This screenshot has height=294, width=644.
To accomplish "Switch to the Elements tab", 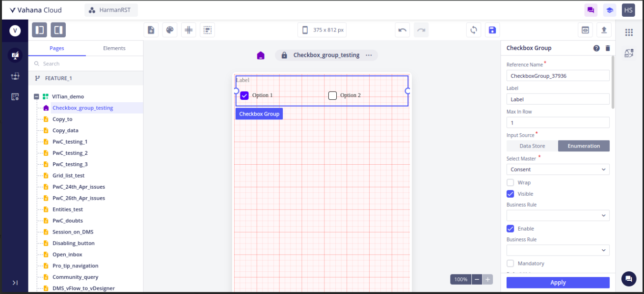I will (114, 48).
